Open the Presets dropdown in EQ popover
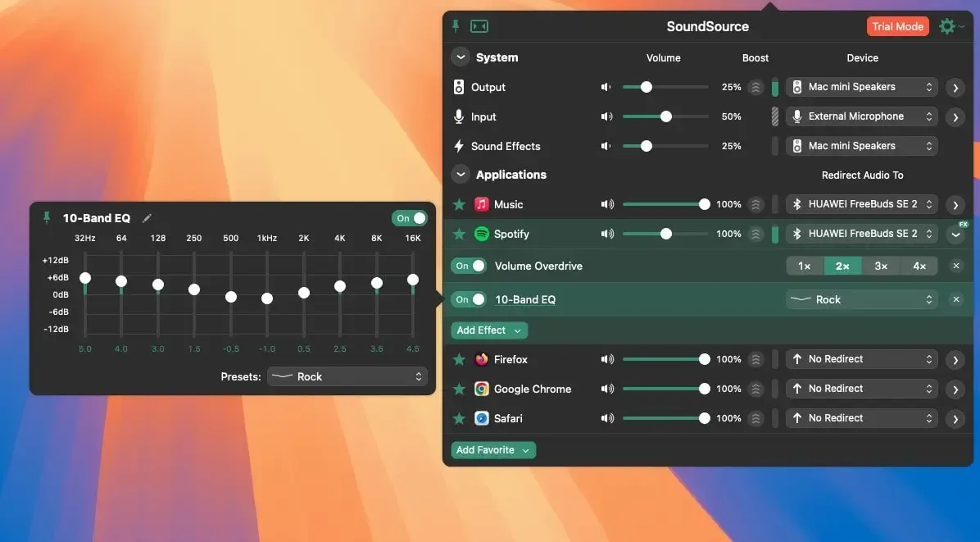980x542 pixels. pos(347,376)
